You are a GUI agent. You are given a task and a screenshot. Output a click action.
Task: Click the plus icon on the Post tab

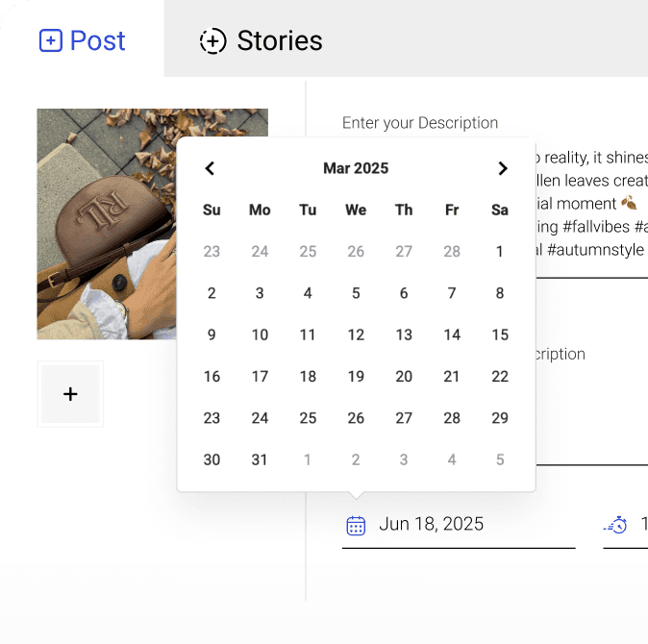[x=50, y=41]
